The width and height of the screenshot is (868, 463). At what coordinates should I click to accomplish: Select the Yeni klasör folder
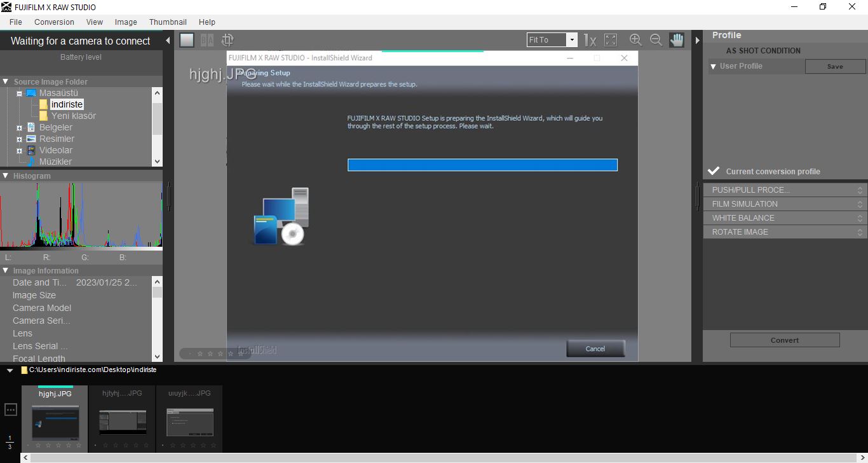[74, 116]
